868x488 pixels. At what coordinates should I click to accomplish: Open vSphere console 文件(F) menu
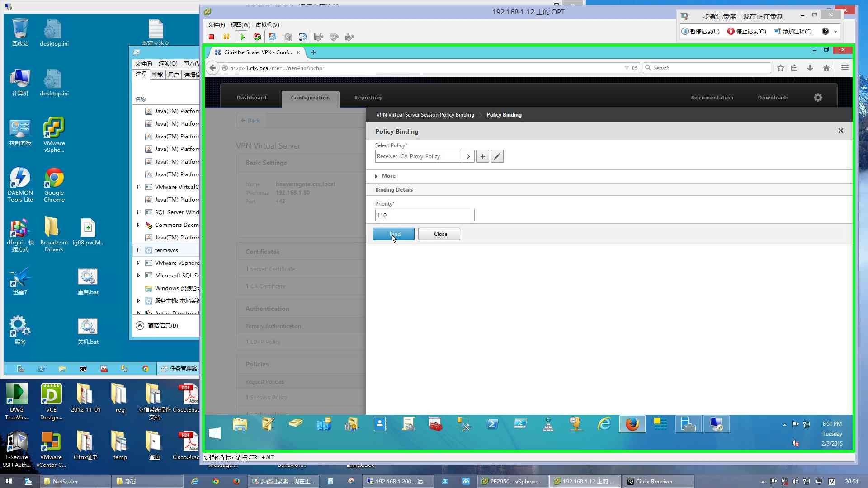[x=216, y=25]
